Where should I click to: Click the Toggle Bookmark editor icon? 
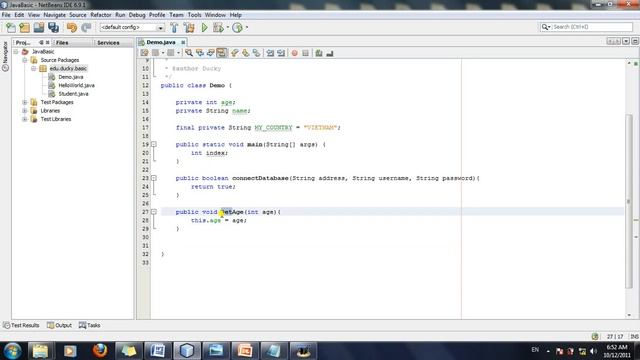[x=256, y=53]
